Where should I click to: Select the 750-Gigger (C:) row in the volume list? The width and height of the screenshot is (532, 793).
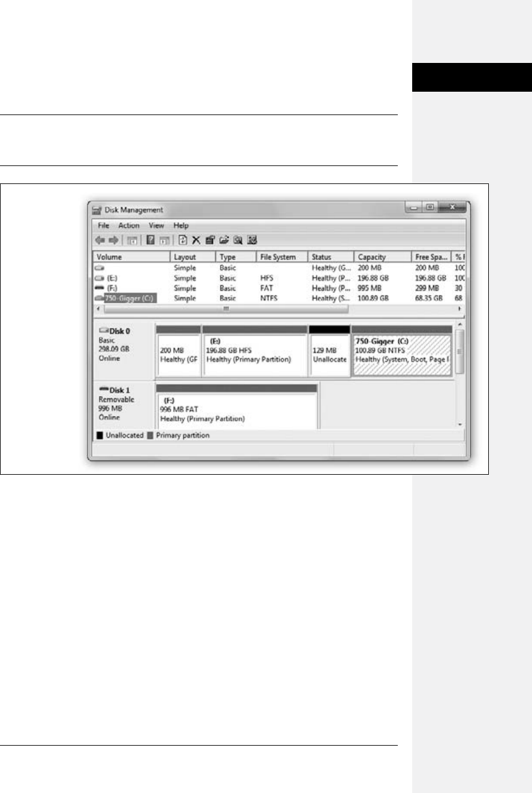pyautogui.click(x=280, y=298)
